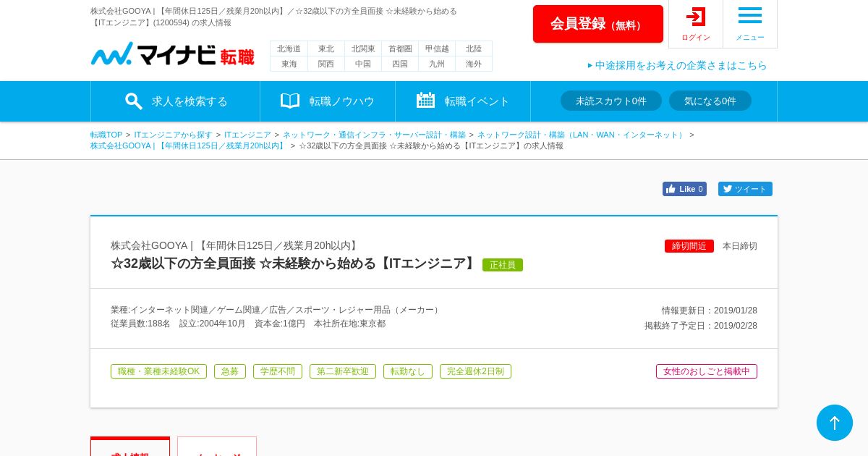Click 気になる0件 button

pos(710,101)
